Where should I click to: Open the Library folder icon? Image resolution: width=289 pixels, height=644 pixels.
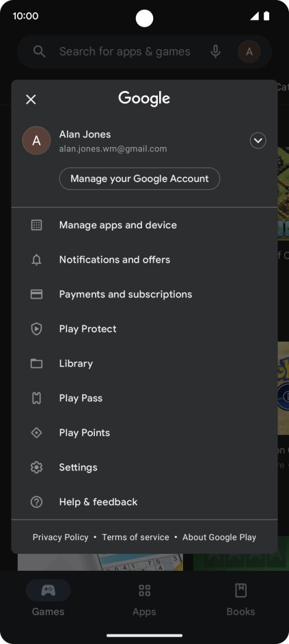[x=36, y=364]
